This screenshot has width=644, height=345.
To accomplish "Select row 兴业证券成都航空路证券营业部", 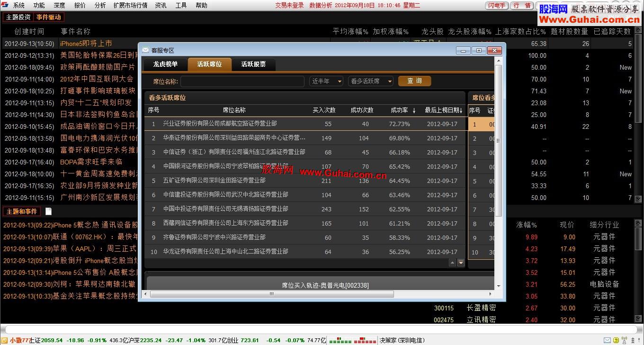I will [305, 124].
